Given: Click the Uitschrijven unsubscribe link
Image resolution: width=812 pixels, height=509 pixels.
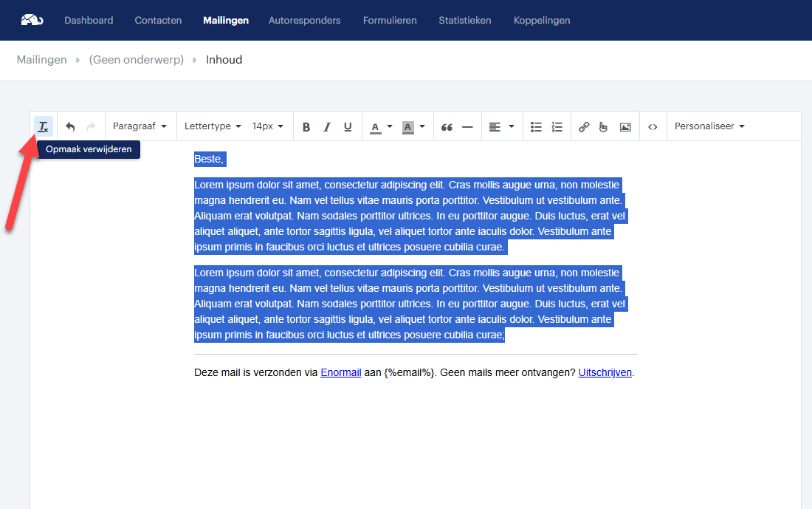Looking at the screenshot, I should (605, 372).
